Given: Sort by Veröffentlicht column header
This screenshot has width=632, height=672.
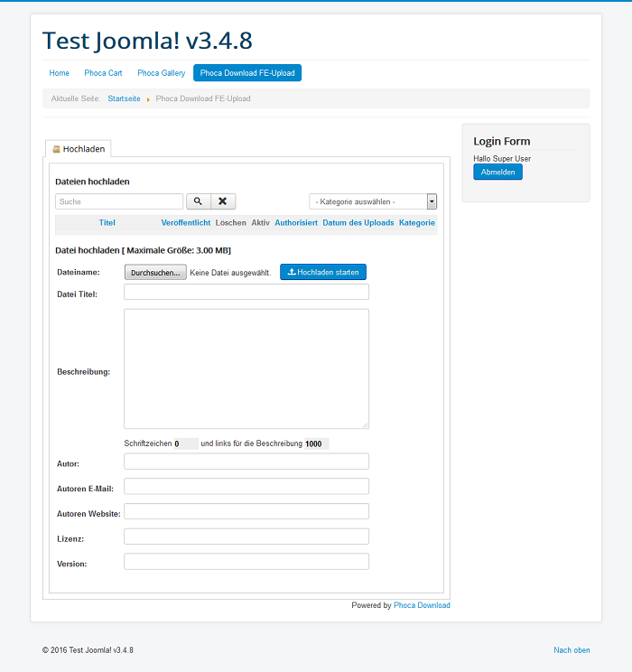Looking at the screenshot, I should [185, 222].
